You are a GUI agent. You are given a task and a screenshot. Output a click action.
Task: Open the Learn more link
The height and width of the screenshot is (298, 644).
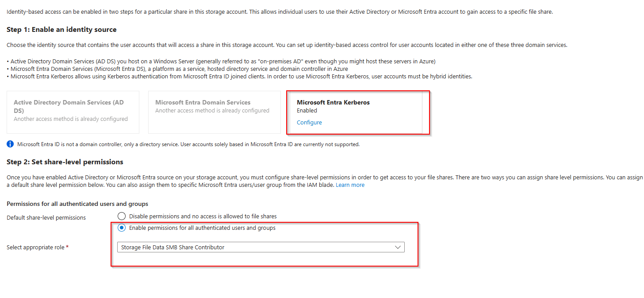click(350, 185)
